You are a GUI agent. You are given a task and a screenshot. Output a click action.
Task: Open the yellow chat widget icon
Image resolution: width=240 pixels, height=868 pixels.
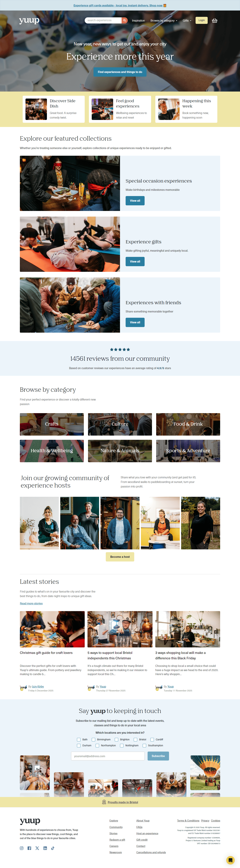point(230,860)
